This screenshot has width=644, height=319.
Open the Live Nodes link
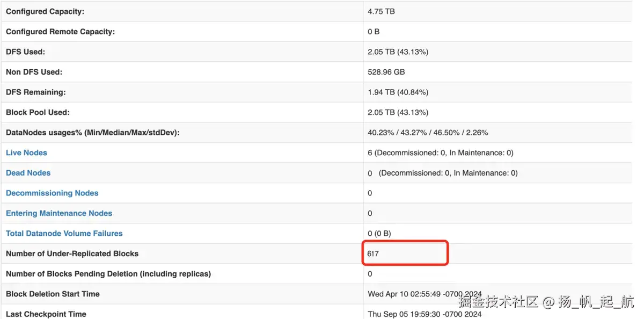point(26,153)
